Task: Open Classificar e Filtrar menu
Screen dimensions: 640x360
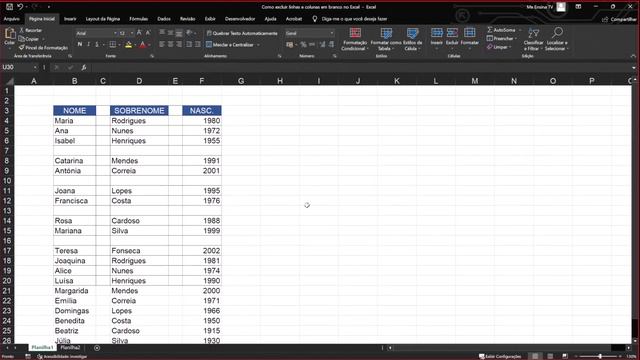Action: 533,39
